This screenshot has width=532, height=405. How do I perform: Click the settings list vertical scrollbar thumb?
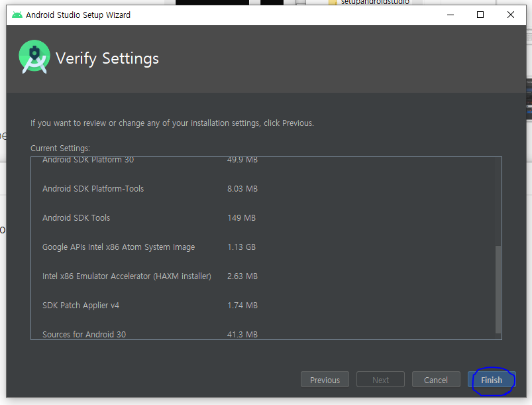pos(498,290)
